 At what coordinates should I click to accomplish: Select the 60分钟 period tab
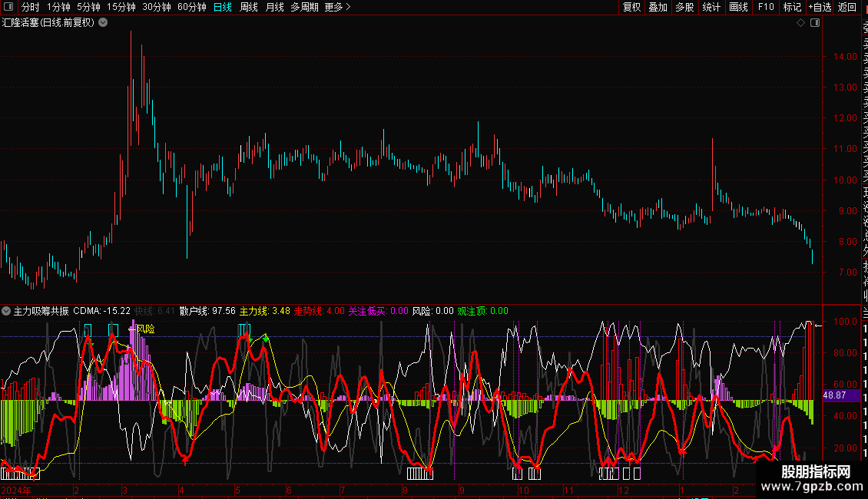(191, 7)
